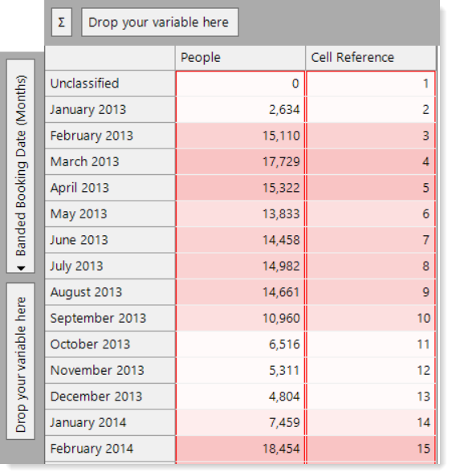Click the sigma statistics button

pyautogui.click(x=62, y=22)
